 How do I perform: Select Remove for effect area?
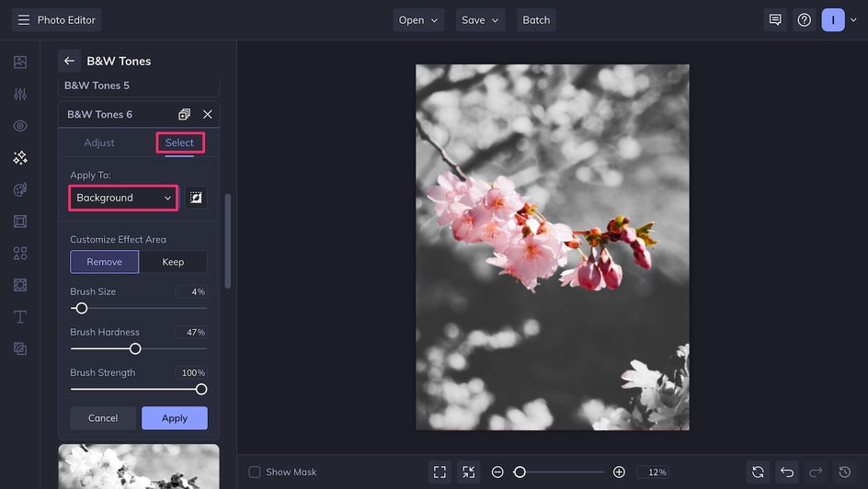click(104, 262)
